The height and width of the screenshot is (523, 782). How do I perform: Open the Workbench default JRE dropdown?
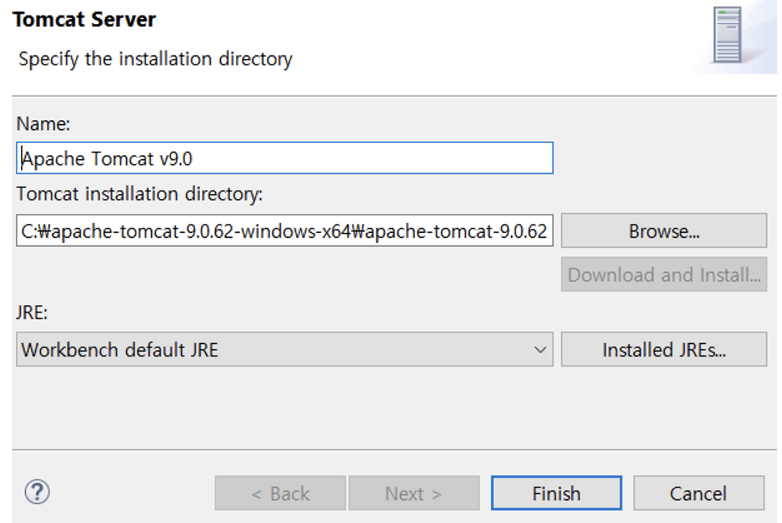[x=284, y=349]
